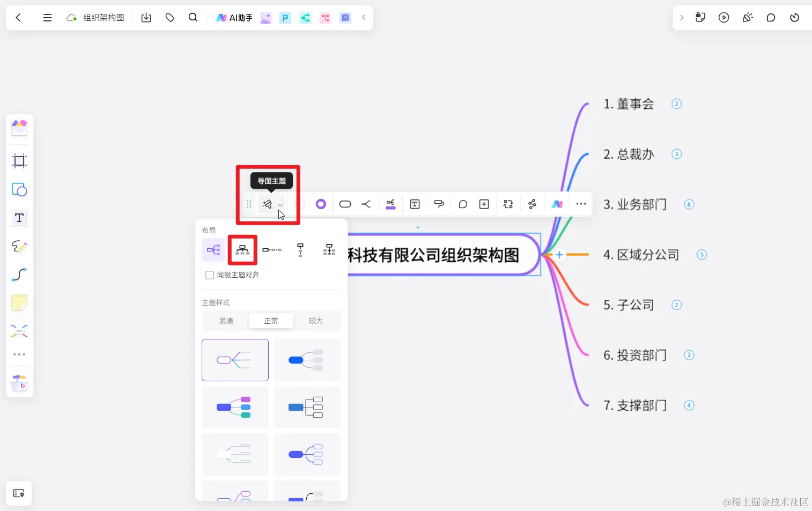Screen dimensions: 812x511
Task: Pick the purple color swatch on the toolbar
Action: point(321,204)
